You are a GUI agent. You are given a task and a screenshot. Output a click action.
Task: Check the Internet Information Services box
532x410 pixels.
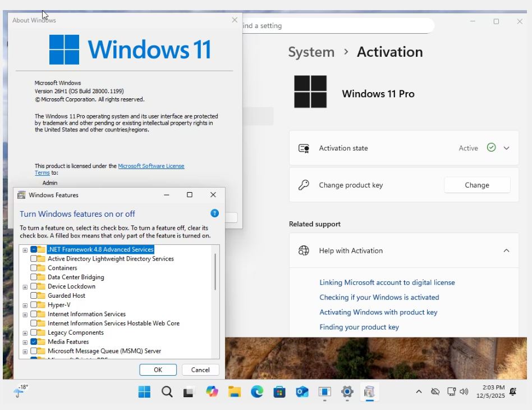coord(34,314)
